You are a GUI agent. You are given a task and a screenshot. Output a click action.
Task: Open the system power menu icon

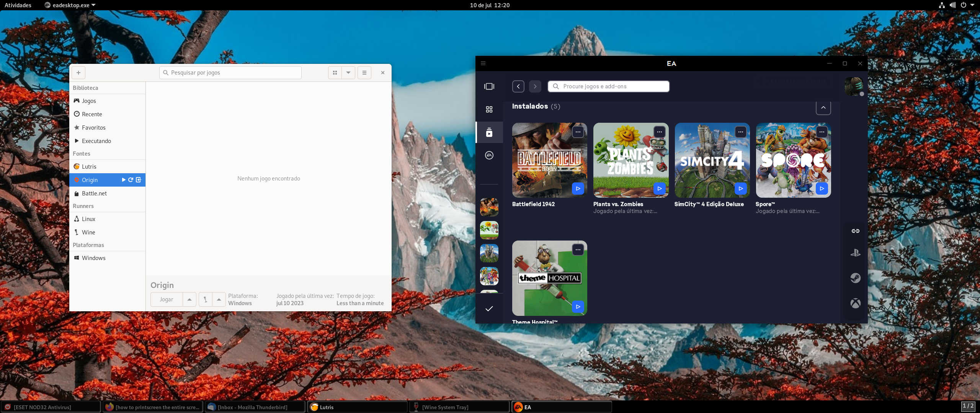964,5
